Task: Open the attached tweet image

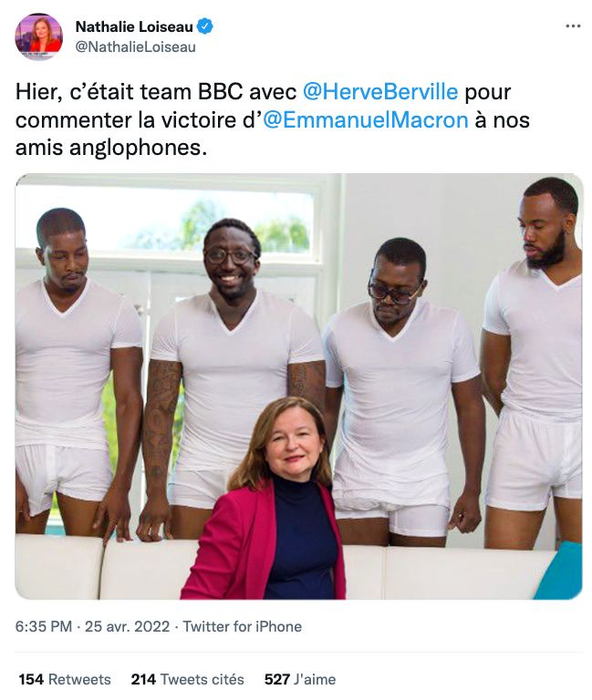Action: (298, 386)
